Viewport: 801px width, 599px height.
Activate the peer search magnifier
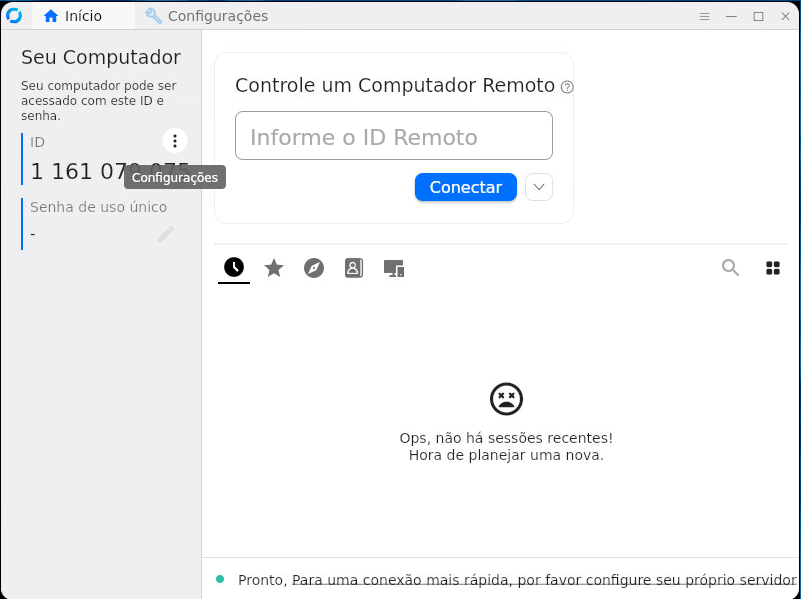tap(730, 267)
